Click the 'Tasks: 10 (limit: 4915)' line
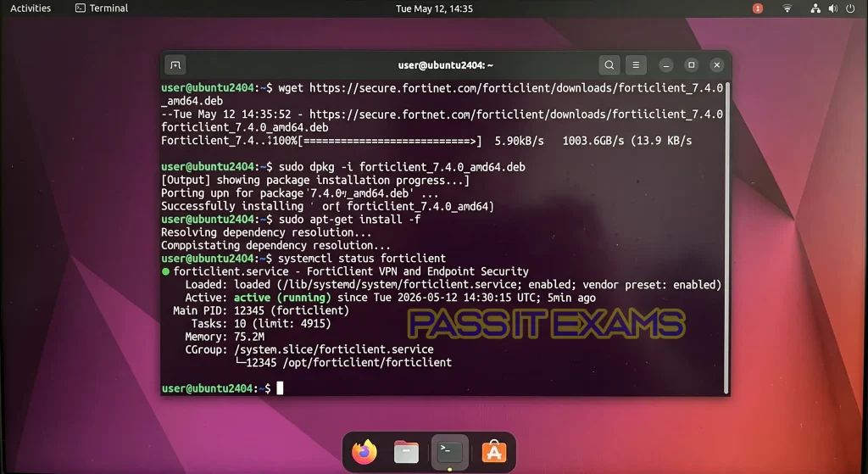Screen dimensions: 868x474 coord(261,324)
